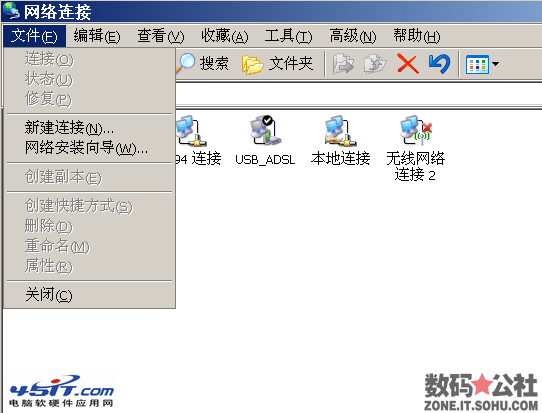This screenshot has height=413, width=542.
Task: Click the red X delete icon
Action: click(x=408, y=64)
